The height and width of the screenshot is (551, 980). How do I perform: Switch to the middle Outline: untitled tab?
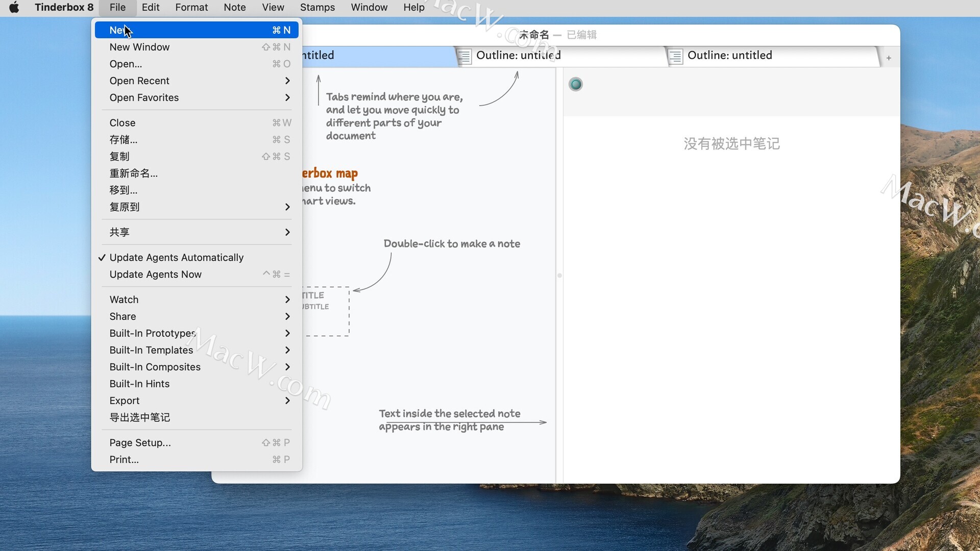[561, 56]
